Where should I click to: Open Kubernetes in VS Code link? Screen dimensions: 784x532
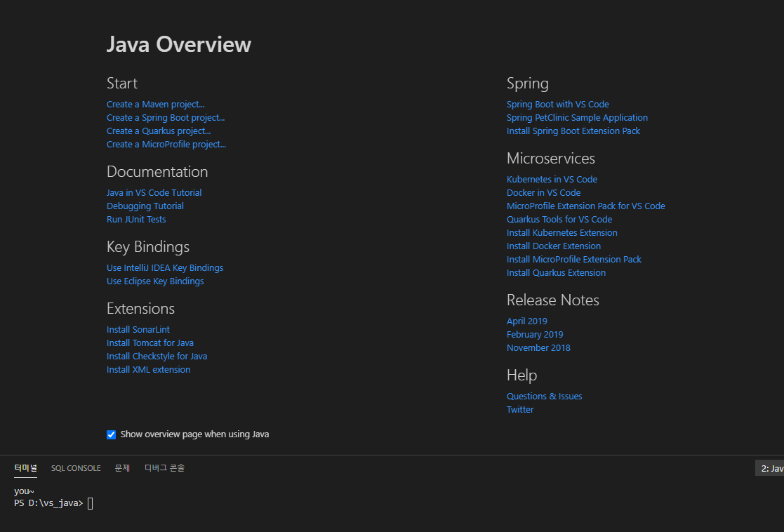[x=552, y=180]
